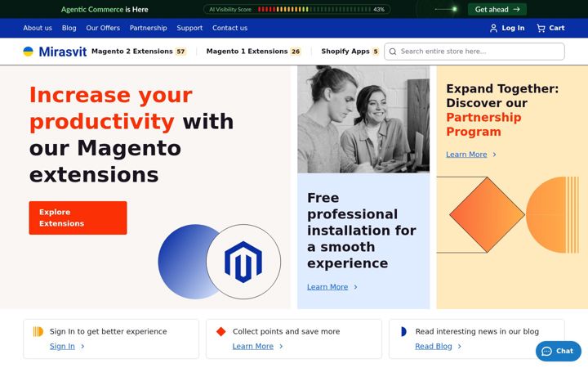
Task: Click Learn More under free installation
Action: point(327,287)
